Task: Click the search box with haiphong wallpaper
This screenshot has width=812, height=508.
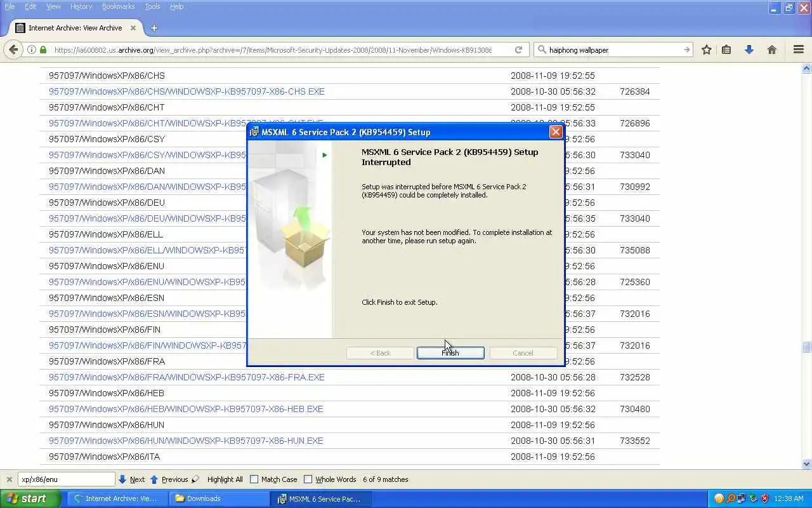Action: (x=612, y=50)
